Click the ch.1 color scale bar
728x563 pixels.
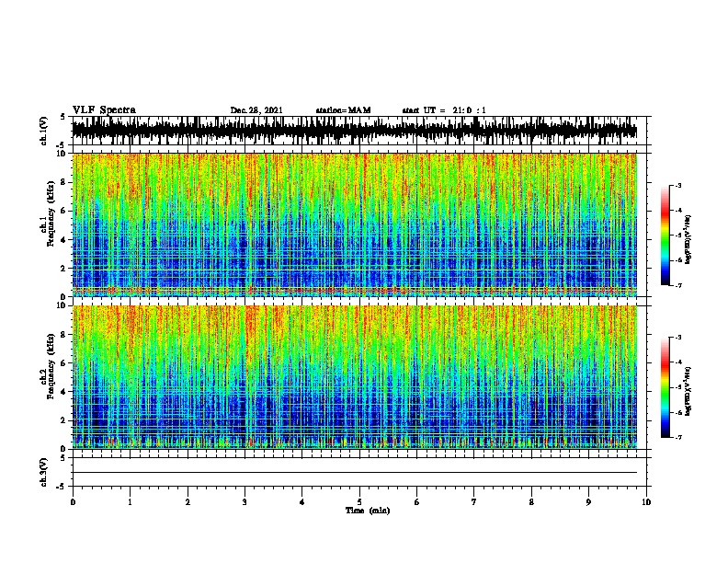point(665,236)
